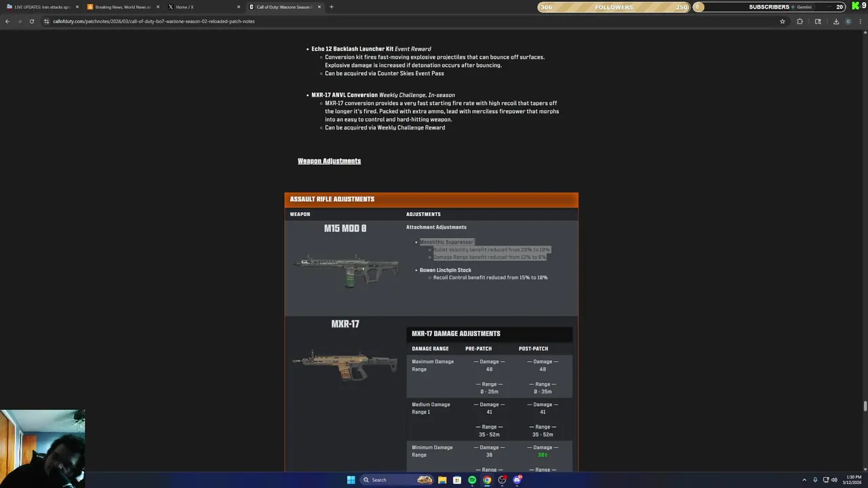Switch to the Home / X tab

tap(203, 7)
